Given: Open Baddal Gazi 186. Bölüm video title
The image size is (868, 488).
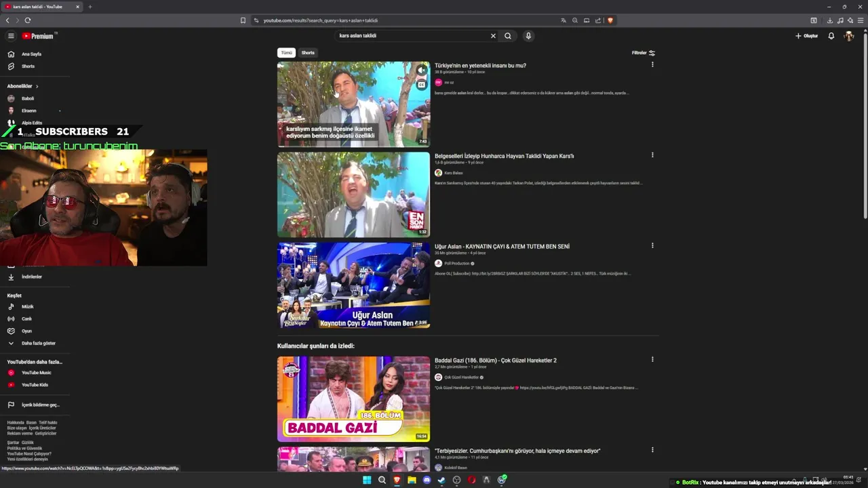Looking at the screenshot, I should [x=495, y=361].
